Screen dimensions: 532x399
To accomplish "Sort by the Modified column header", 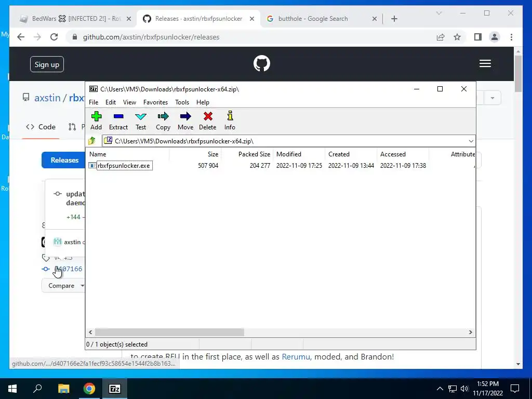I will [x=299, y=154].
